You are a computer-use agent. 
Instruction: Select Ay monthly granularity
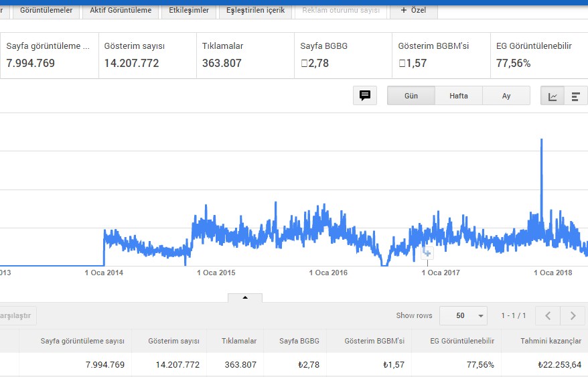[506, 96]
